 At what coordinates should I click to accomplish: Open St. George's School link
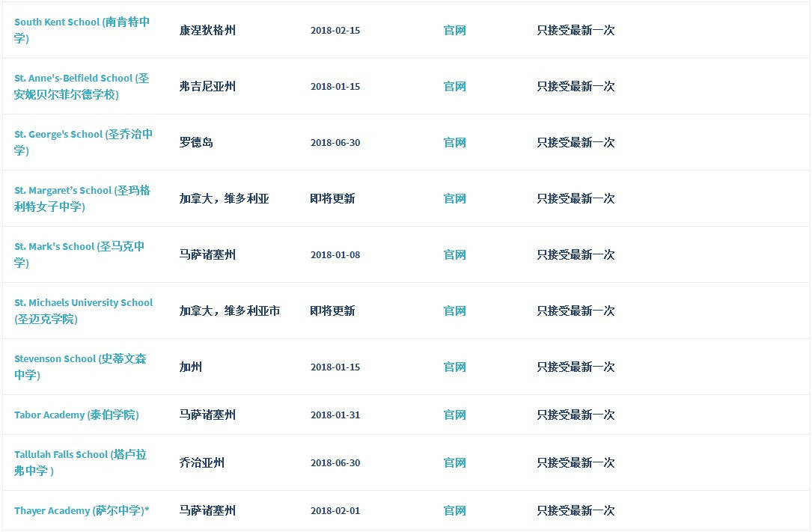point(83,142)
